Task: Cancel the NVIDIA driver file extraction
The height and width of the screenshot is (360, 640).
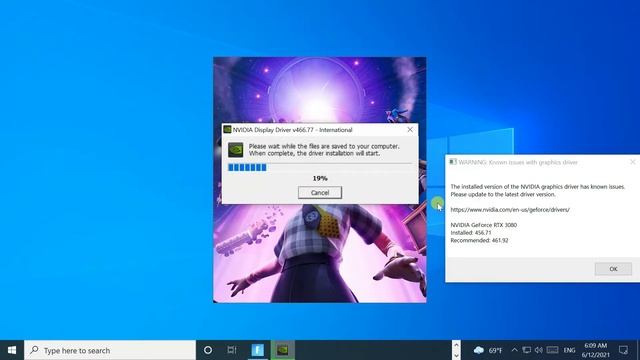Action: point(320,193)
